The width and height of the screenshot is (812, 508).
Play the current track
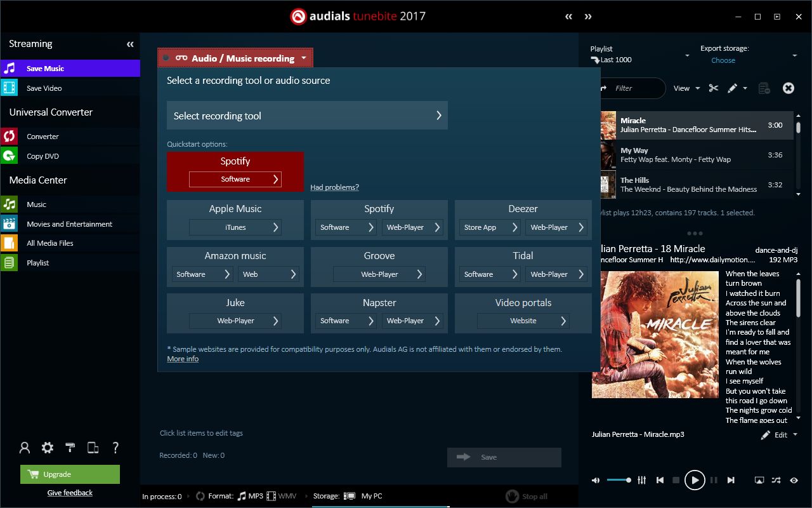695,480
